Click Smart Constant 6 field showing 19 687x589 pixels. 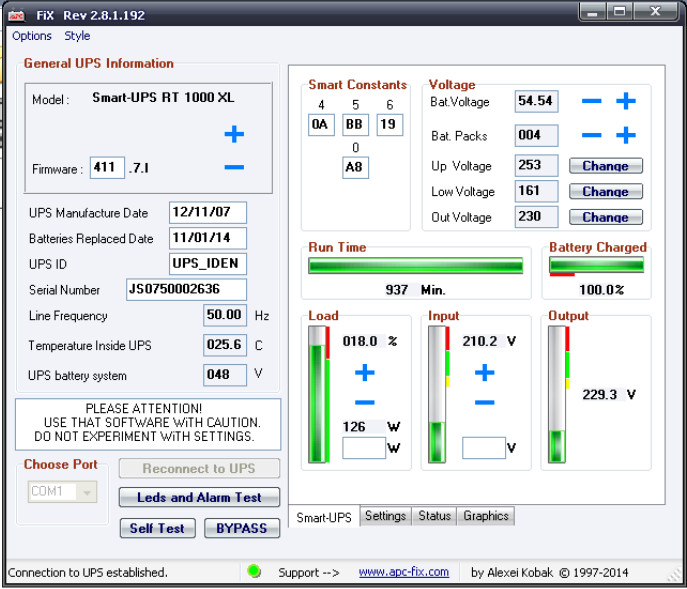tap(390, 125)
